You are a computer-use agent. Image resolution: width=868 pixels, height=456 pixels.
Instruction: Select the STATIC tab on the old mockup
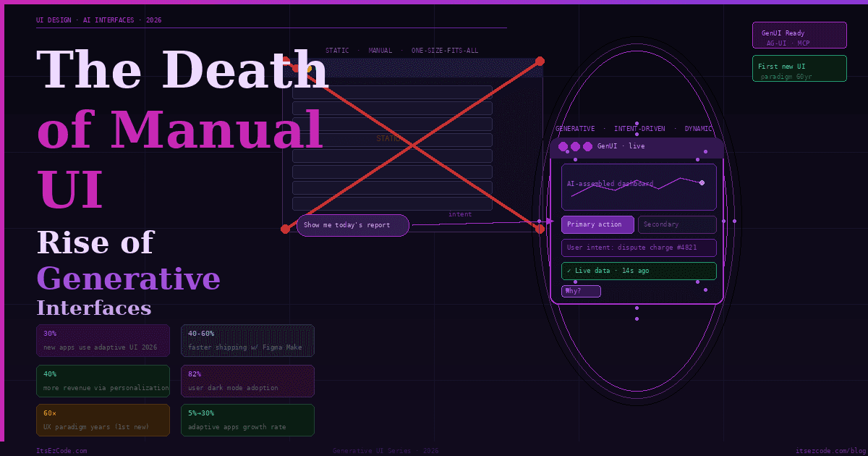pyautogui.click(x=337, y=50)
